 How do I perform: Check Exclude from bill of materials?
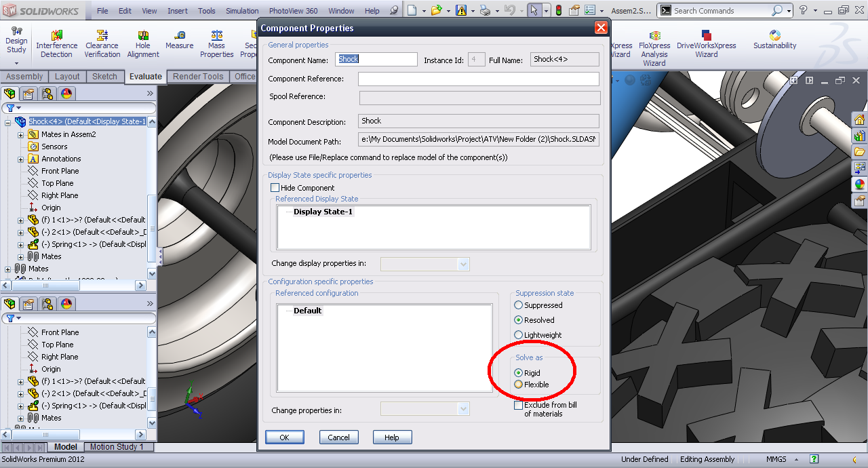coord(519,406)
